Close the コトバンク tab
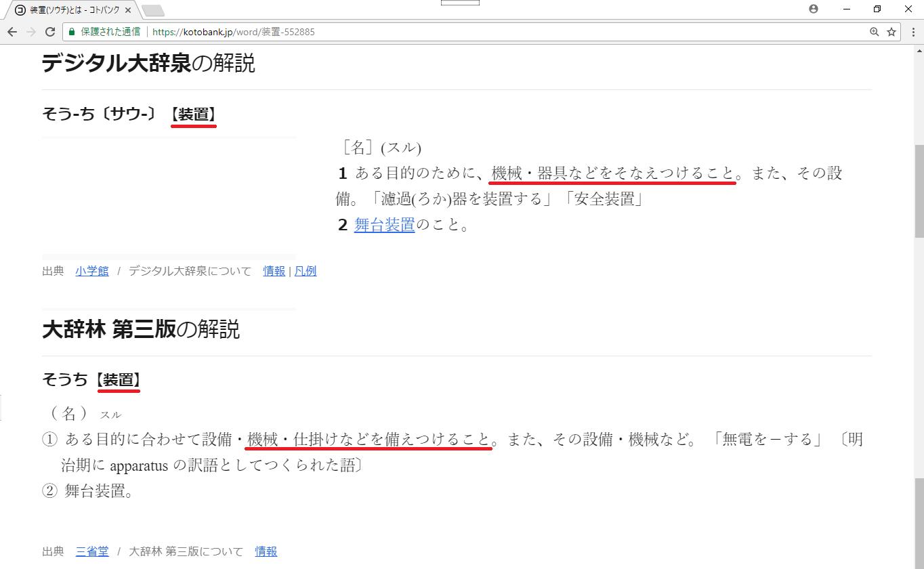 pos(128,10)
